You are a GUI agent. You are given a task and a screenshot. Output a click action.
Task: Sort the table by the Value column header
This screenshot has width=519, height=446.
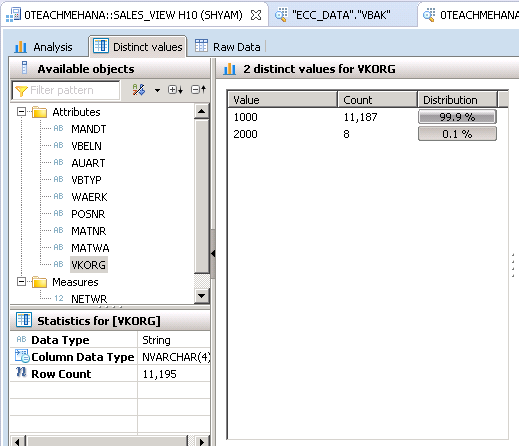(283, 100)
